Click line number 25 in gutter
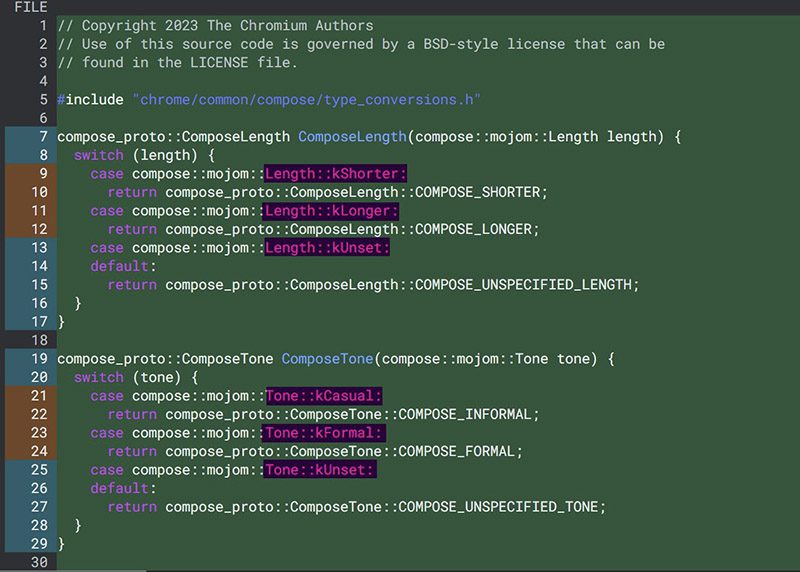Image resolution: width=800 pixels, height=572 pixels. (x=39, y=469)
